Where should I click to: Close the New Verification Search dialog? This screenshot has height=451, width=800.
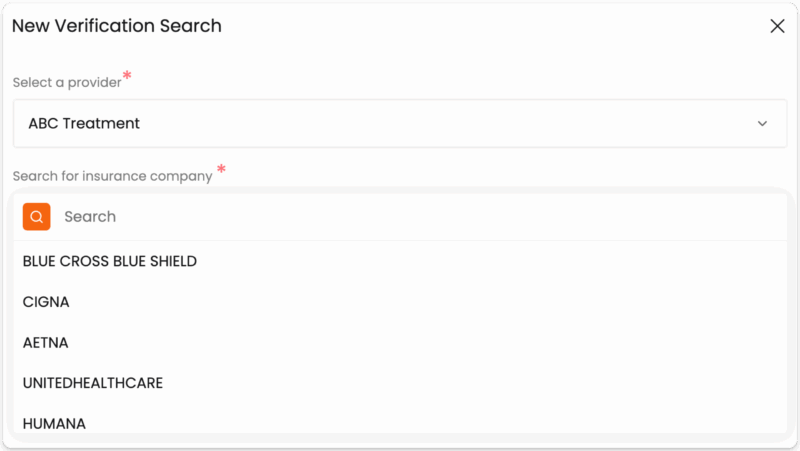tap(777, 26)
